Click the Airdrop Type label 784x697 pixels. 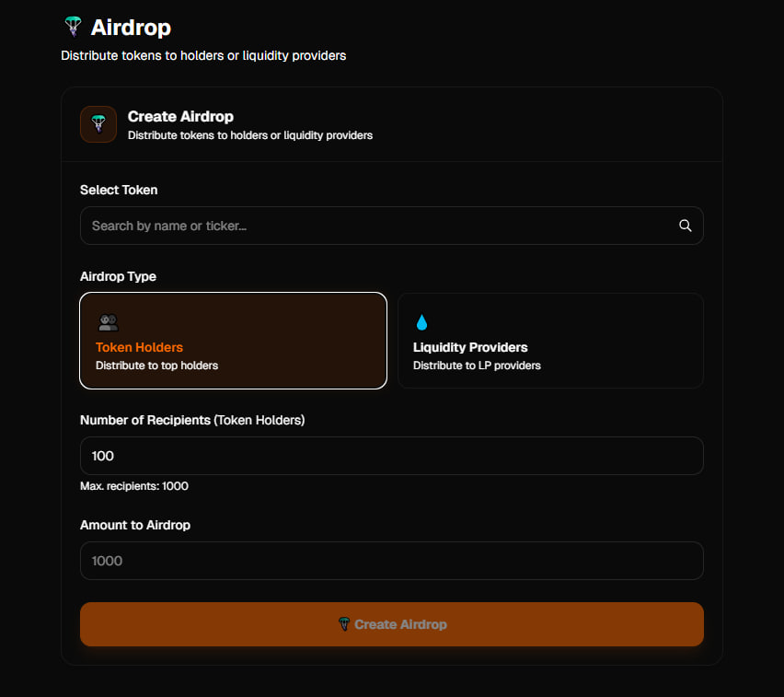[118, 277]
